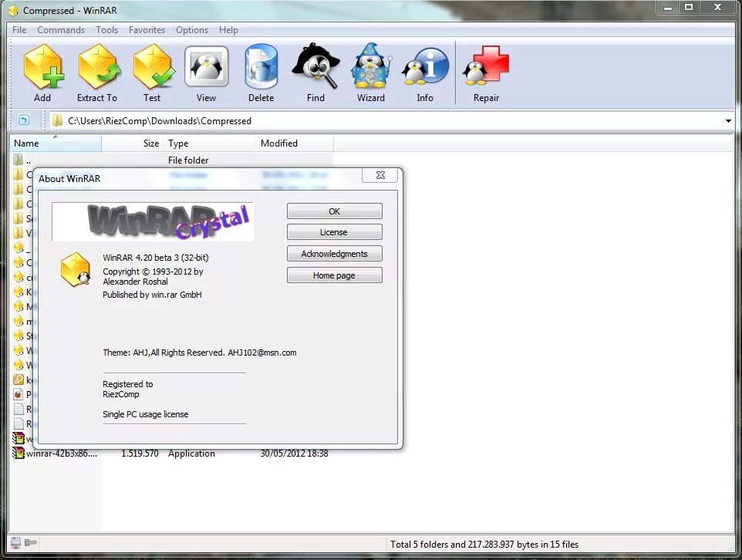
Task: Click the Home page button
Action: [335, 275]
